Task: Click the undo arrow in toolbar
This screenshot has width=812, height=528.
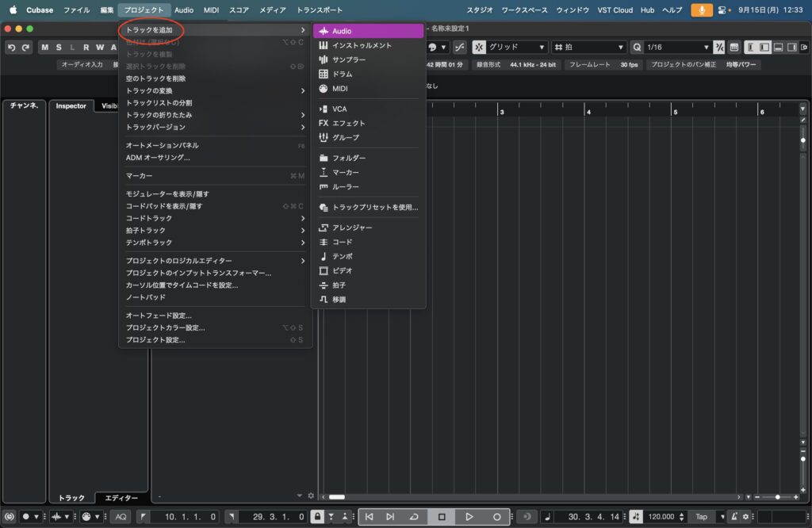Action: click(x=12, y=48)
